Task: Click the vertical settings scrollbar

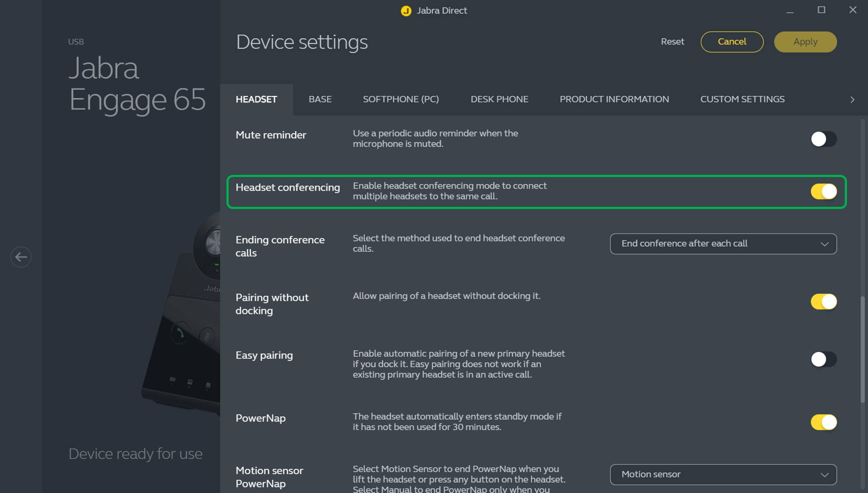Action: point(862,349)
